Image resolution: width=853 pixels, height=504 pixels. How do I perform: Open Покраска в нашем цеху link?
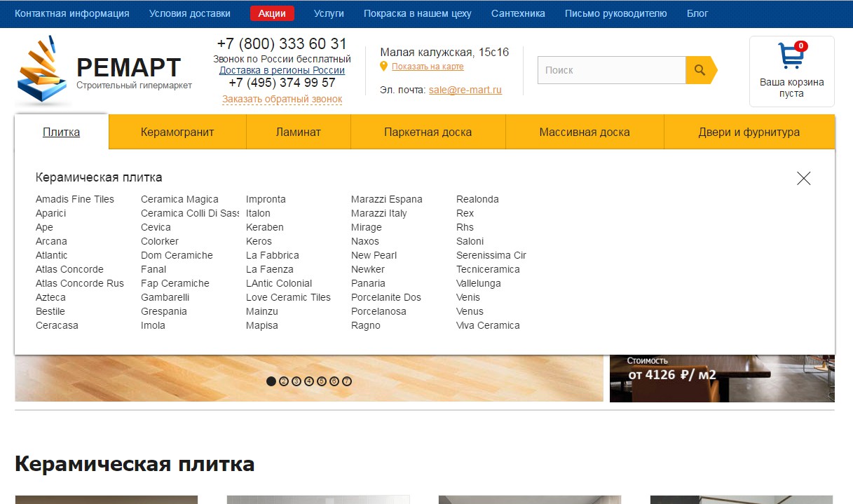(x=418, y=13)
